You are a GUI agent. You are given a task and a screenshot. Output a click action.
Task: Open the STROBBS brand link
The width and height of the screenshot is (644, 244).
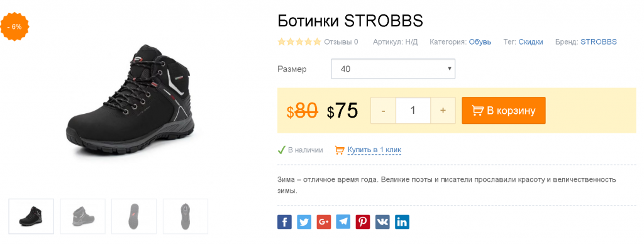click(x=599, y=42)
